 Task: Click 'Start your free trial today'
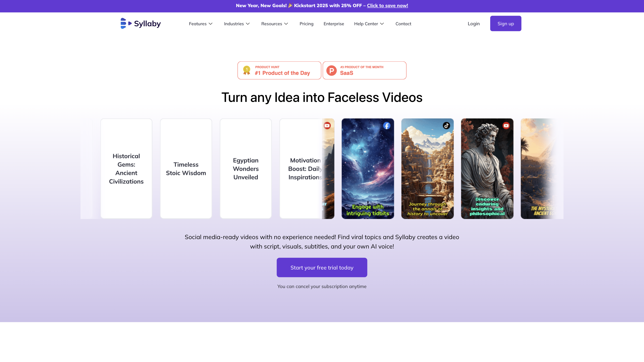[322, 267]
